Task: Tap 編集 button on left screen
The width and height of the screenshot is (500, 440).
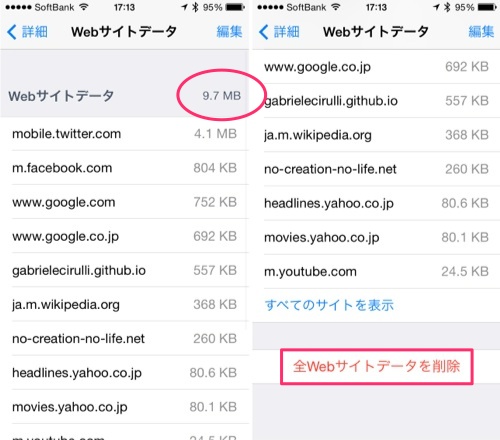Action: 229,32
